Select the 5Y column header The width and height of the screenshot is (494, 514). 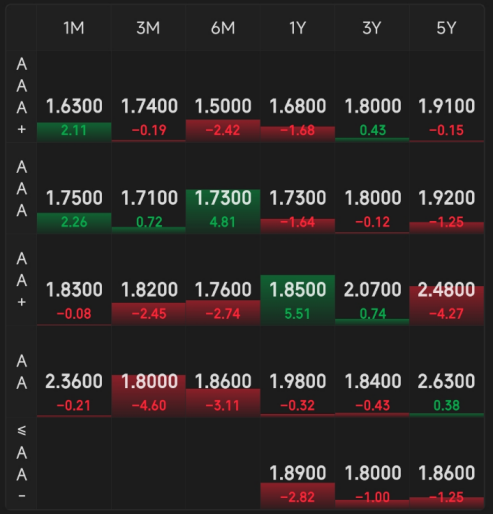[x=447, y=28]
